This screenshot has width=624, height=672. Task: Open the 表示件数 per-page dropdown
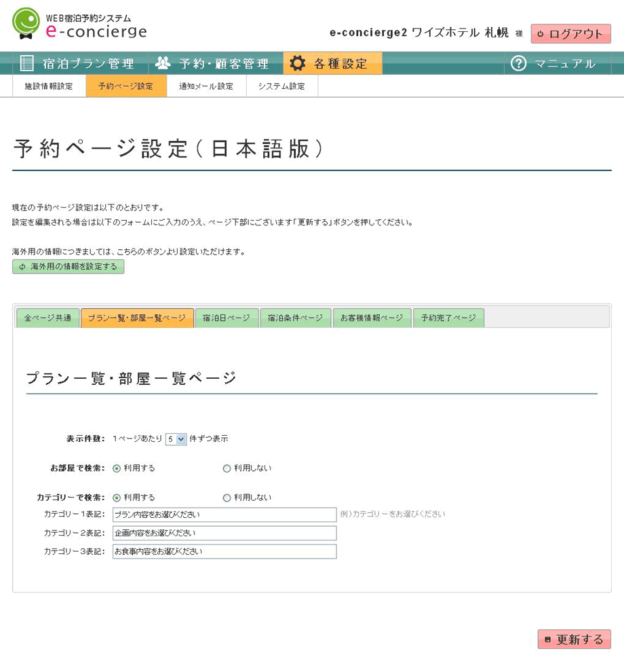pyautogui.click(x=176, y=439)
